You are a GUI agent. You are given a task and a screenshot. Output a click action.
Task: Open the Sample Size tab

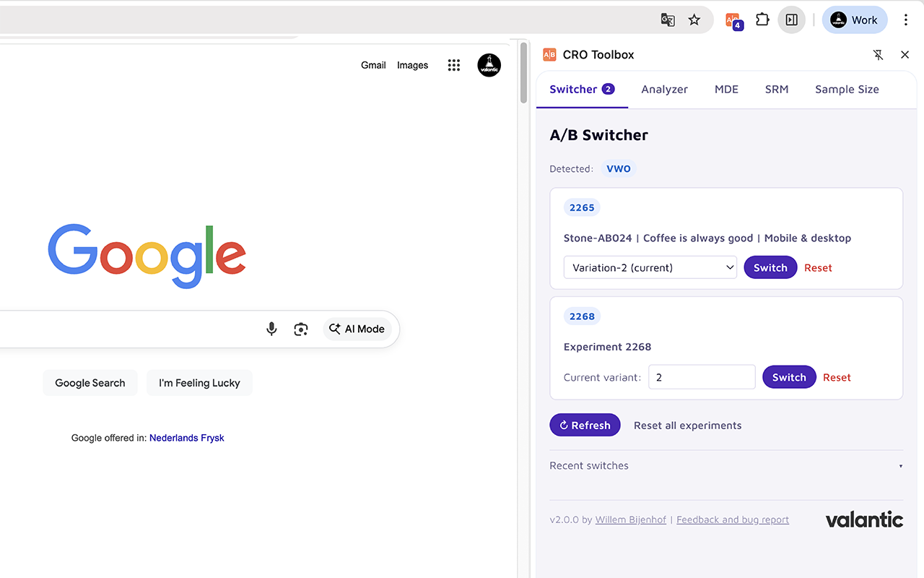click(x=847, y=90)
